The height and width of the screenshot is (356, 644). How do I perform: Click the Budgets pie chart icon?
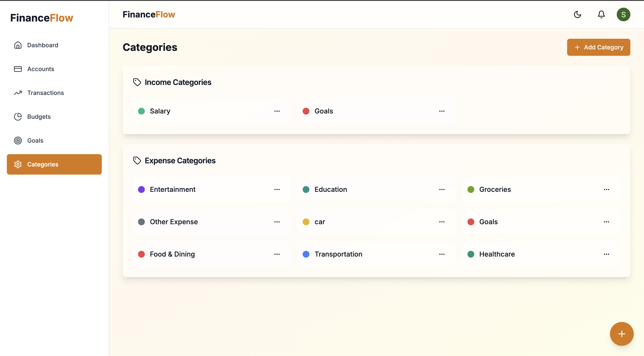pos(18,116)
